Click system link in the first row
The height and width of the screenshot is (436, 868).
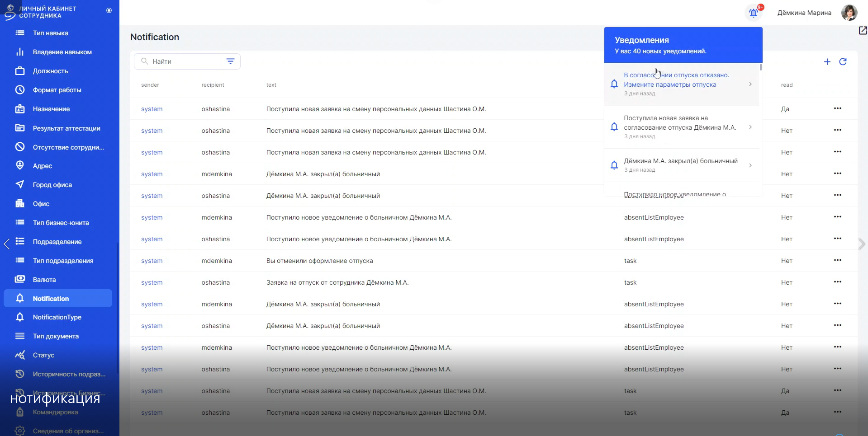(x=152, y=109)
